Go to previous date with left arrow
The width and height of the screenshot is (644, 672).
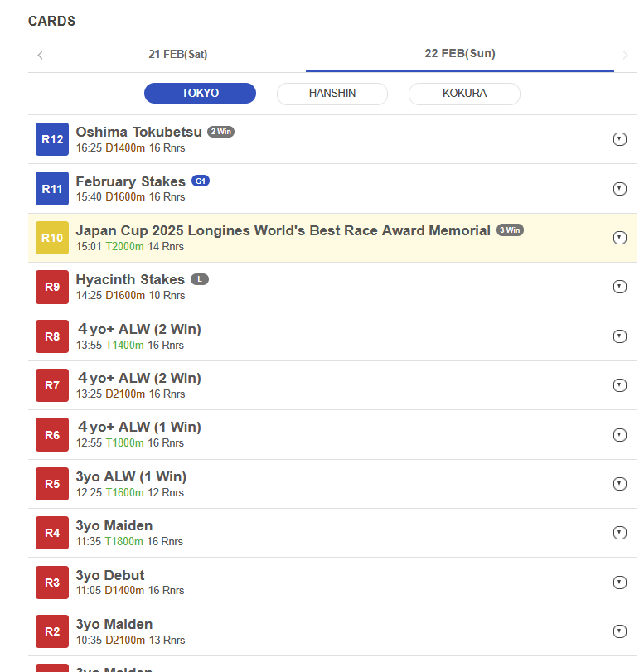pyautogui.click(x=41, y=55)
